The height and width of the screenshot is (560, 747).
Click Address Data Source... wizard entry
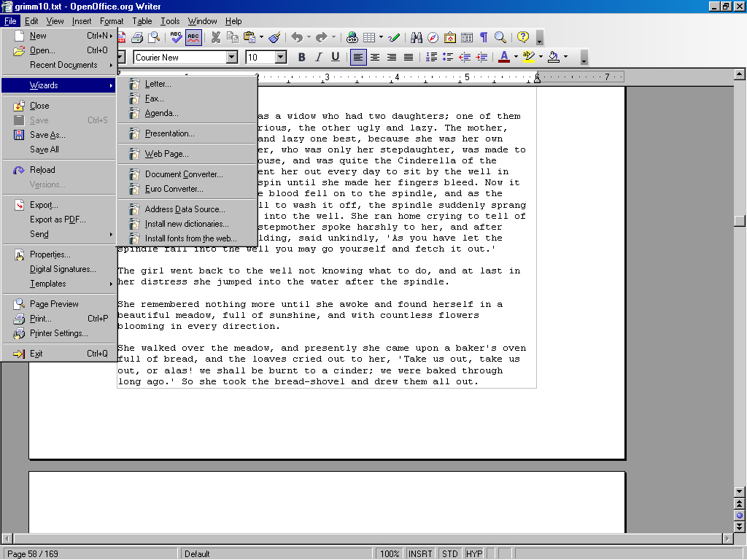click(x=187, y=209)
